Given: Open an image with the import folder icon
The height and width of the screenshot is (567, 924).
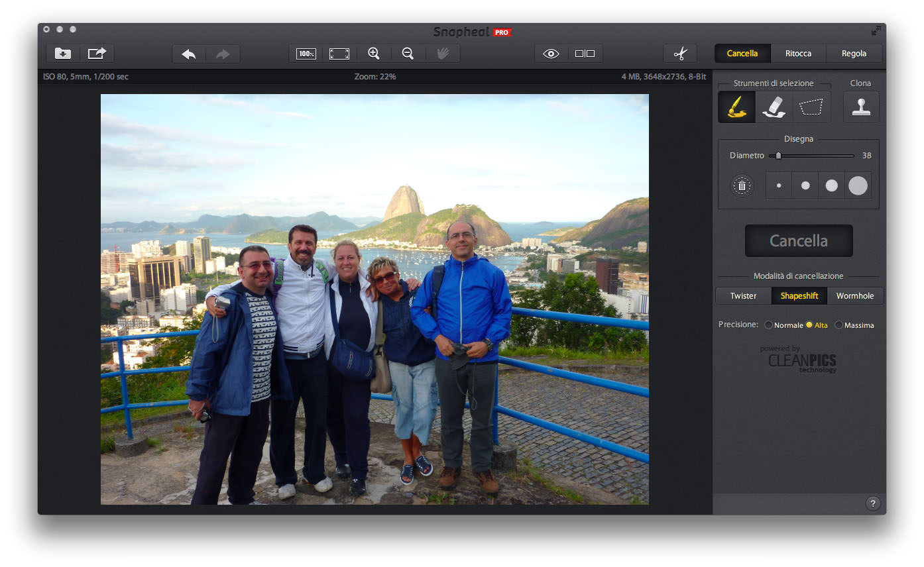Looking at the screenshot, I should (x=63, y=54).
